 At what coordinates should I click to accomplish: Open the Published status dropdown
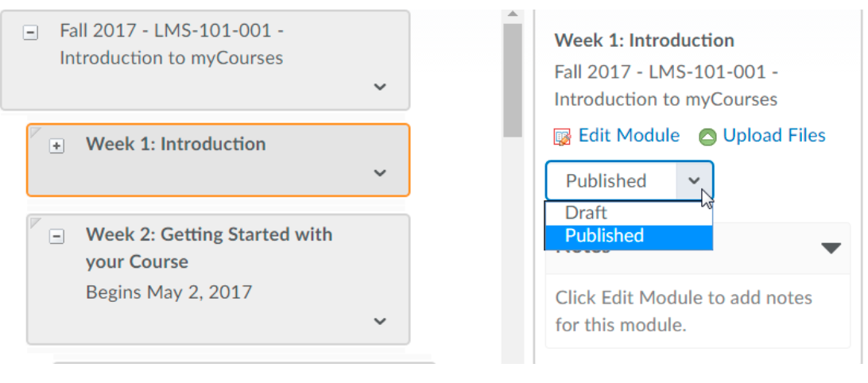pyautogui.click(x=694, y=181)
